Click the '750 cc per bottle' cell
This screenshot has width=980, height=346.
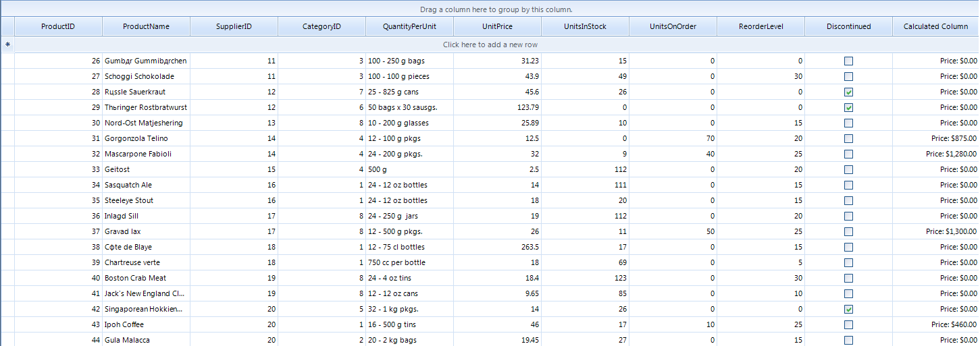pyautogui.click(x=409, y=262)
